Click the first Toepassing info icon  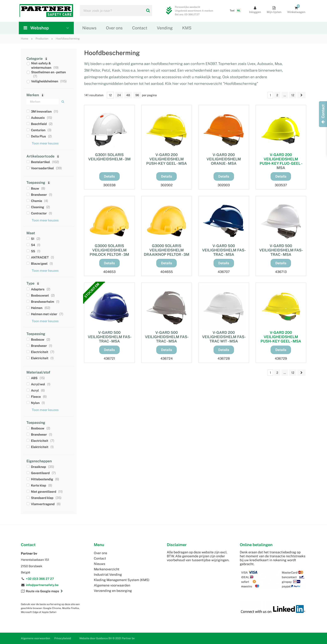pyautogui.click(x=49, y=183)
